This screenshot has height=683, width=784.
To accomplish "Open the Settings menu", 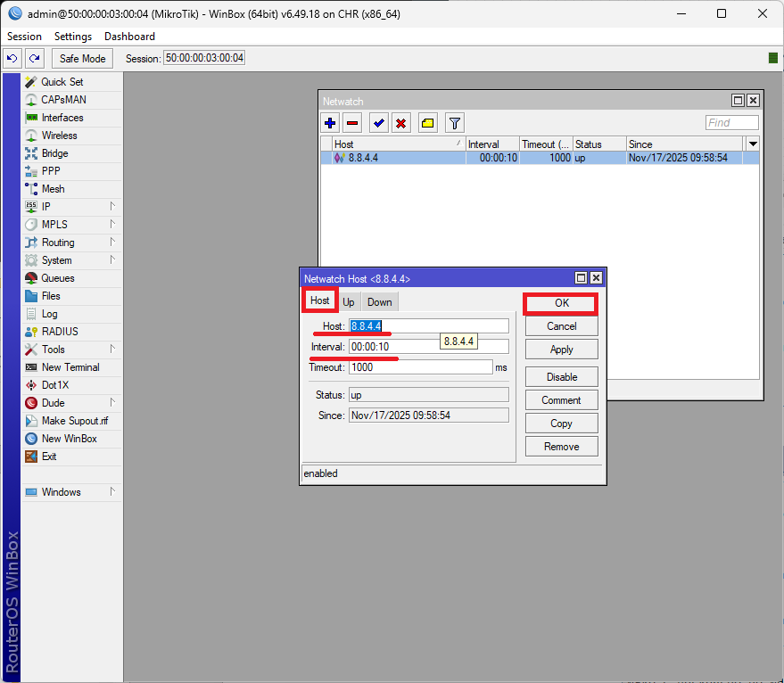I will [72, 37].
